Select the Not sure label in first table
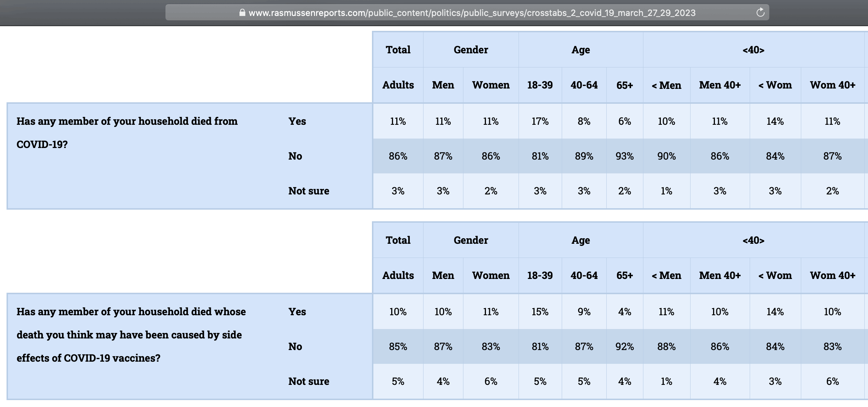The width and height of the screenshot is (868, 407). (x=309, y=191)
